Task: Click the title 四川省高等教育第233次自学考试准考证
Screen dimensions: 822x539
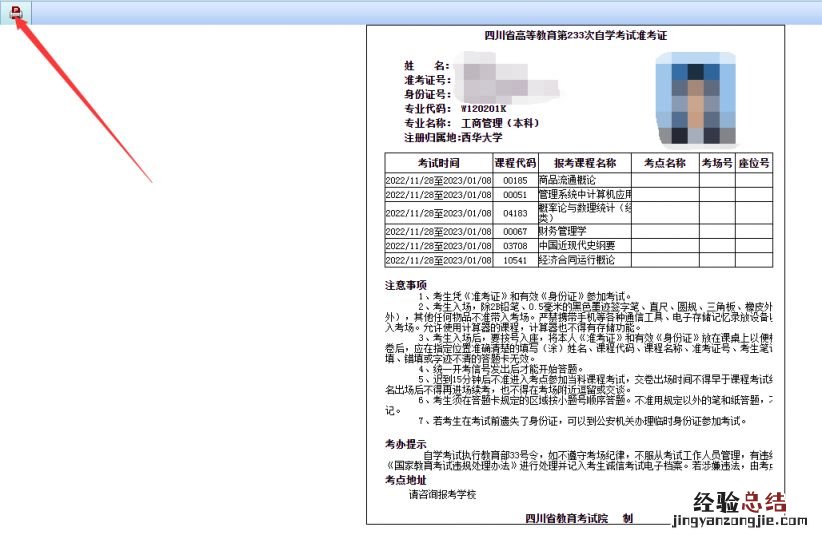Action: click(x=576, y=36)
